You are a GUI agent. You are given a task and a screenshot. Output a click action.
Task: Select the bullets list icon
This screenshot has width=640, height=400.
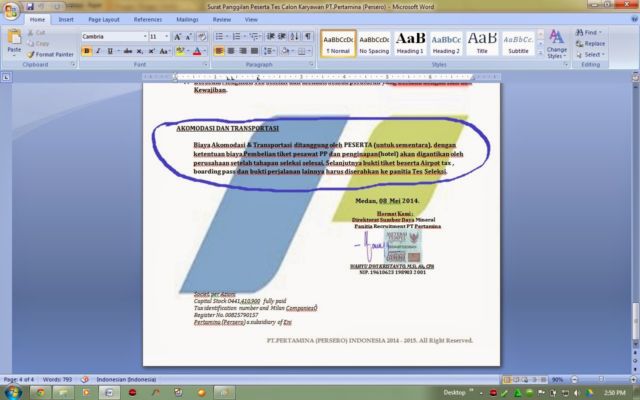(219, 37)
